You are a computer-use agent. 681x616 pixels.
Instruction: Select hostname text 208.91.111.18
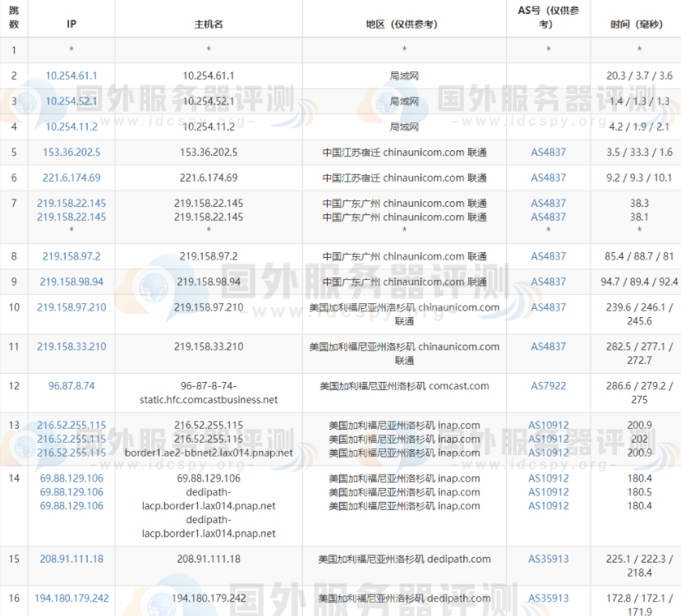(209, 559)
